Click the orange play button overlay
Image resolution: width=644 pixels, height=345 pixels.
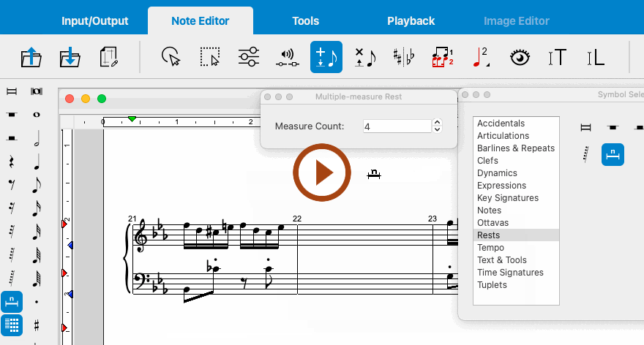coord(323,173)
